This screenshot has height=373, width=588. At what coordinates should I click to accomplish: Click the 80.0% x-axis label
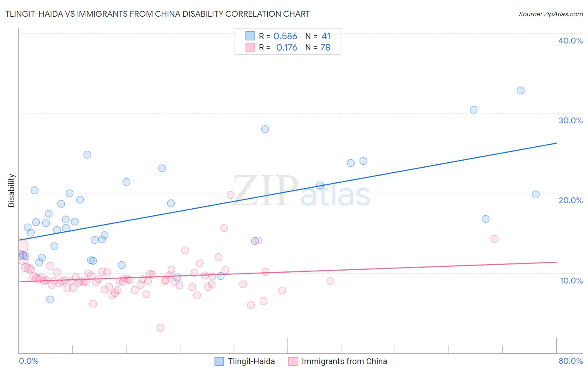click(x=570, y=361)
